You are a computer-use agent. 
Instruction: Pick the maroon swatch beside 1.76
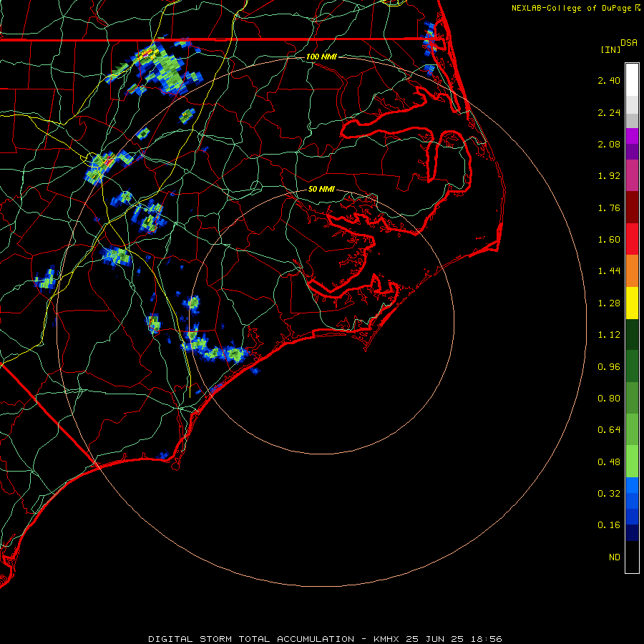pyautogui.click(x=632, y=208)
